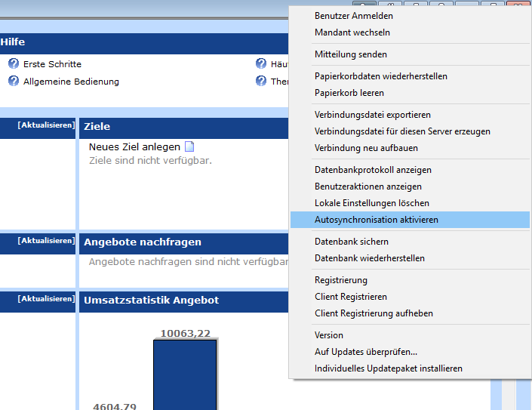This screenshot has height=410, width=532.
Task: Open the Erste Schritte help icon
Action: pyautogui.click(x=14, y=64)
